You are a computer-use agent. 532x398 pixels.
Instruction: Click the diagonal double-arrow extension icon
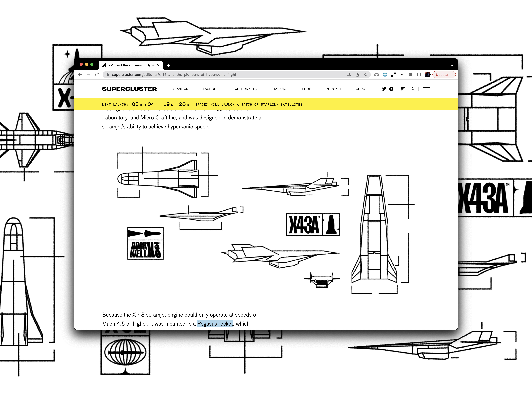(x=393, y=75)
